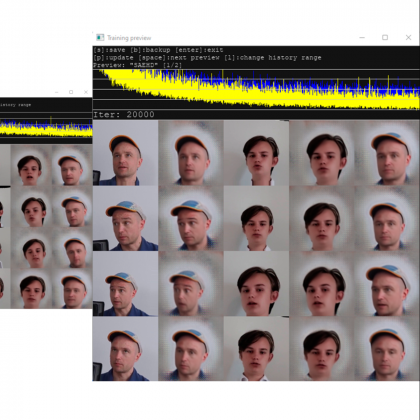420x420 pixels.
Task: Select first-row, fifth-column swapped face thumbnail
Action: coord(387,153)
